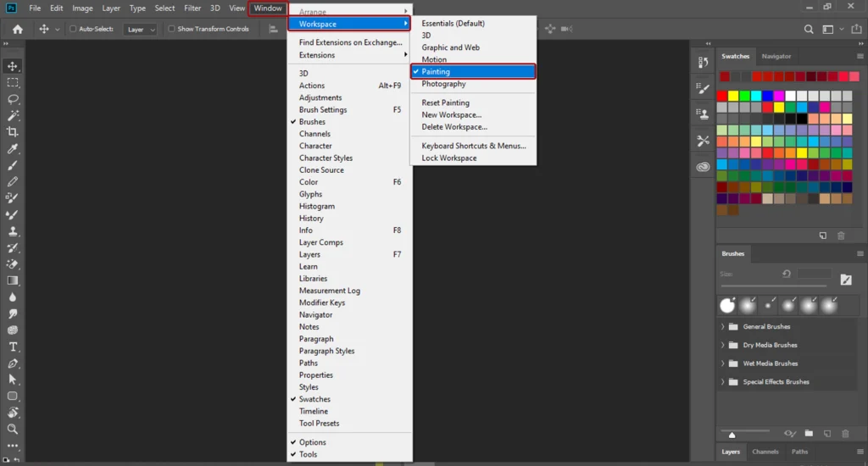Expand the Wet Media Brushes folder
This screenshot has width=868, height=466.
coord(722,363)
